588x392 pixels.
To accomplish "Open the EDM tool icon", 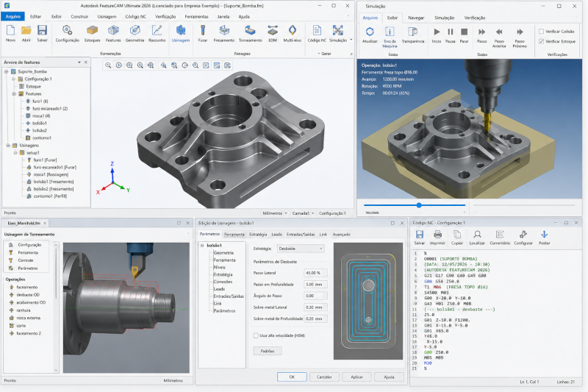I will click(273, 30).
